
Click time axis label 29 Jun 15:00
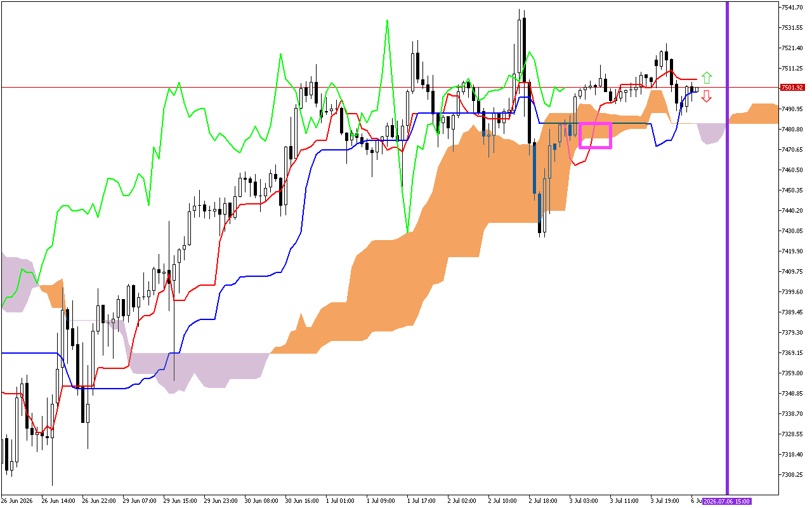tap(180, 500)
